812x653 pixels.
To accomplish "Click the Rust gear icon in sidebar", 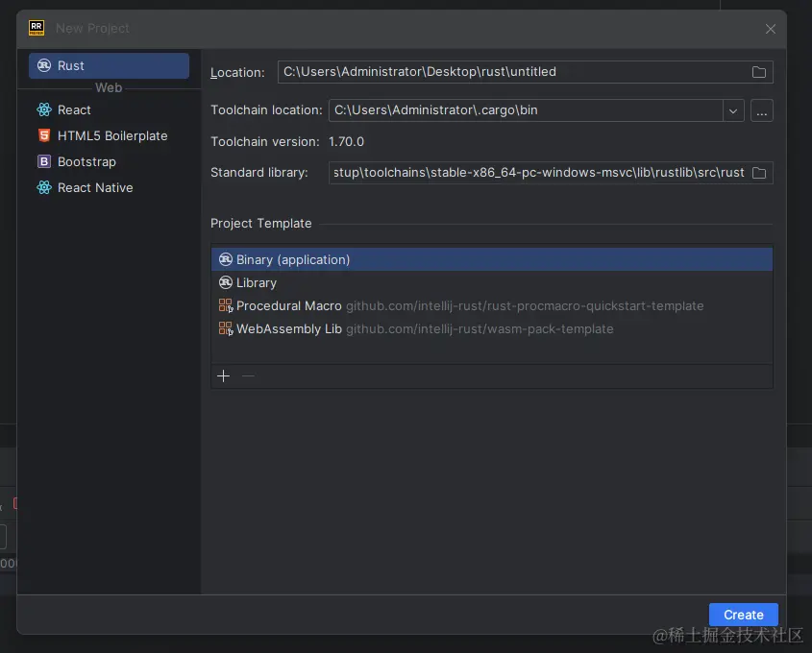I will (x=44, y=65).
